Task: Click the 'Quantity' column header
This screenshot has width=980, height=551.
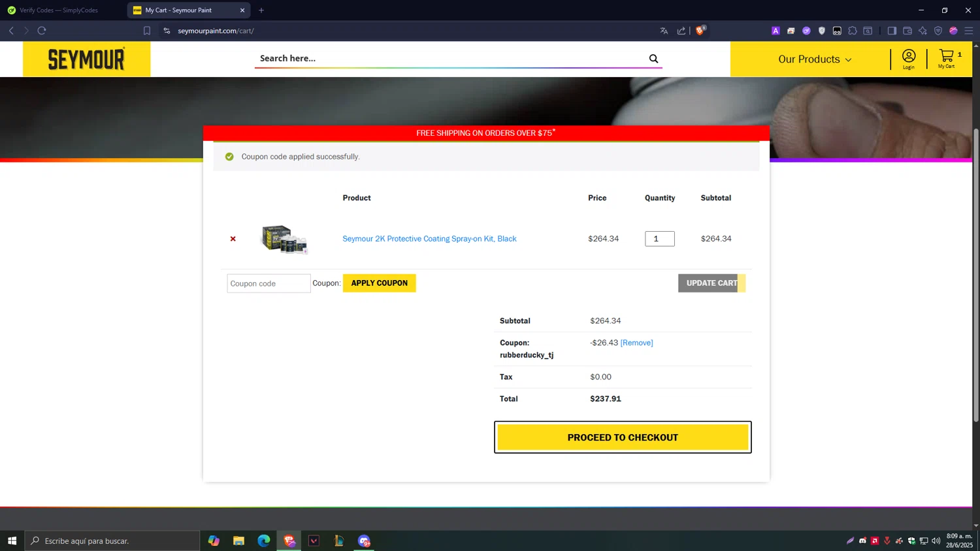Action: (x=660, y=198)
